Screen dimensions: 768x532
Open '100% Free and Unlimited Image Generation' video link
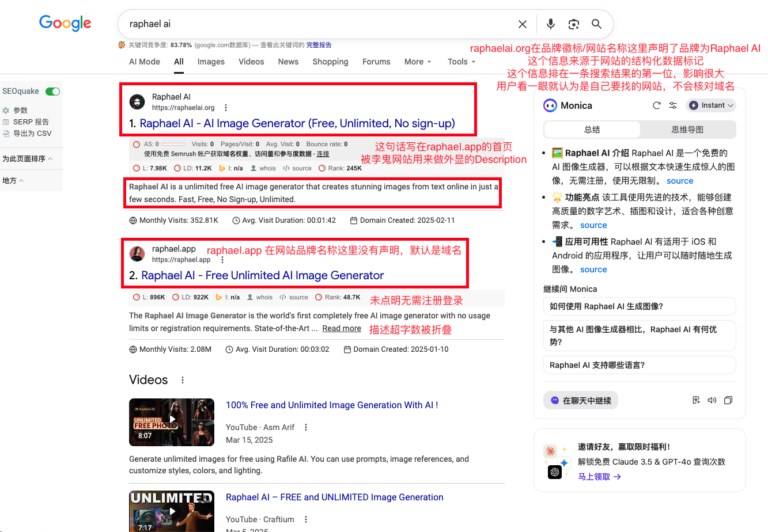tap(332, 405)
